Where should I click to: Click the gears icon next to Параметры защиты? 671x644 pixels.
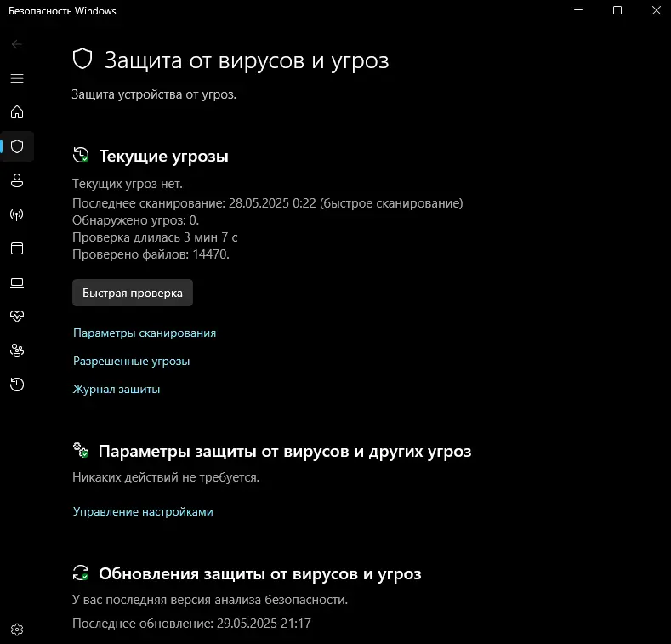[x=81, y=450]
